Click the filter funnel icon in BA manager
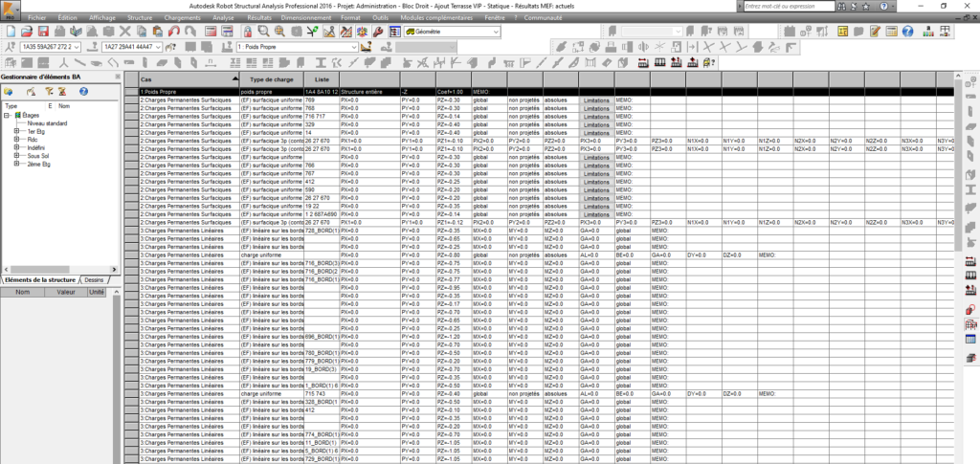The height and width of the screenshot is (464, 980). pyautogui.click(x=50, y=92)
